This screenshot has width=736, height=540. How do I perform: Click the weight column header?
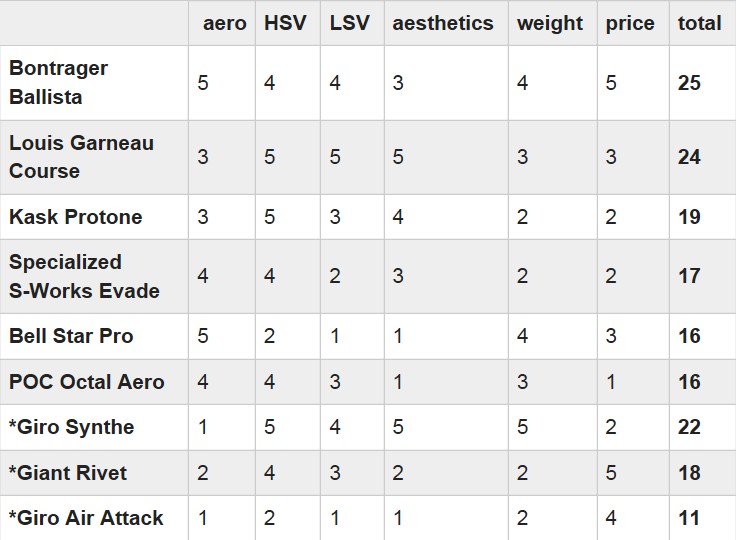pyautogui.click(x=550, y=24)
